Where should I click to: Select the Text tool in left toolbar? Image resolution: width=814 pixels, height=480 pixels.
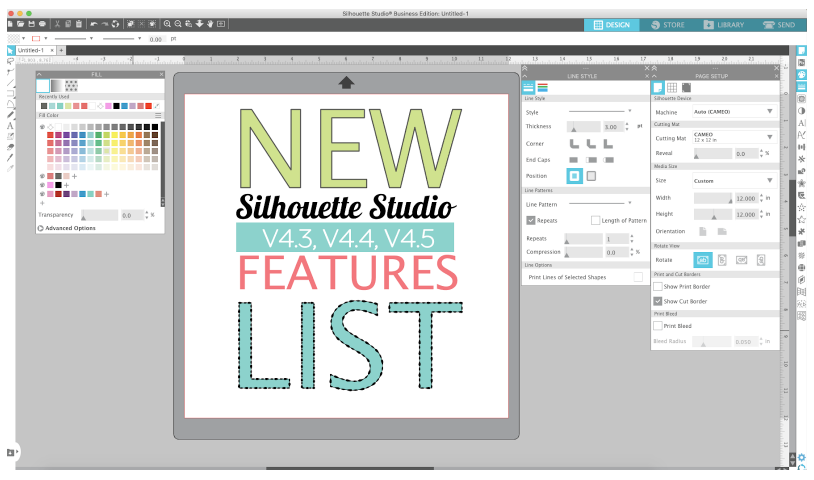[x=10, y=126]
